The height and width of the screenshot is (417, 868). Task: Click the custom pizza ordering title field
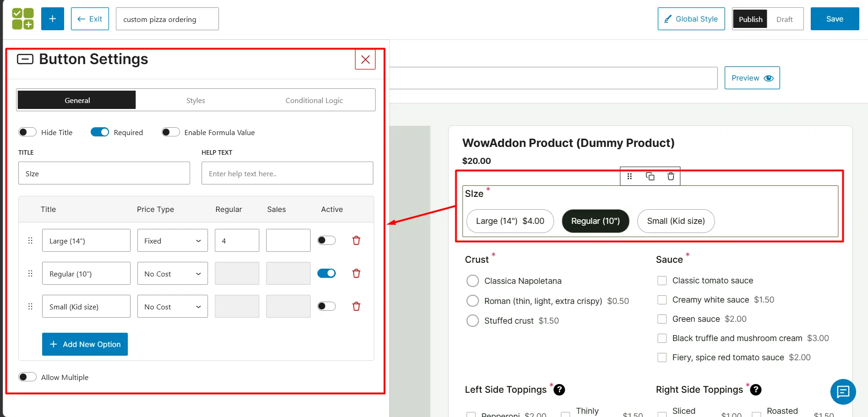167,19
